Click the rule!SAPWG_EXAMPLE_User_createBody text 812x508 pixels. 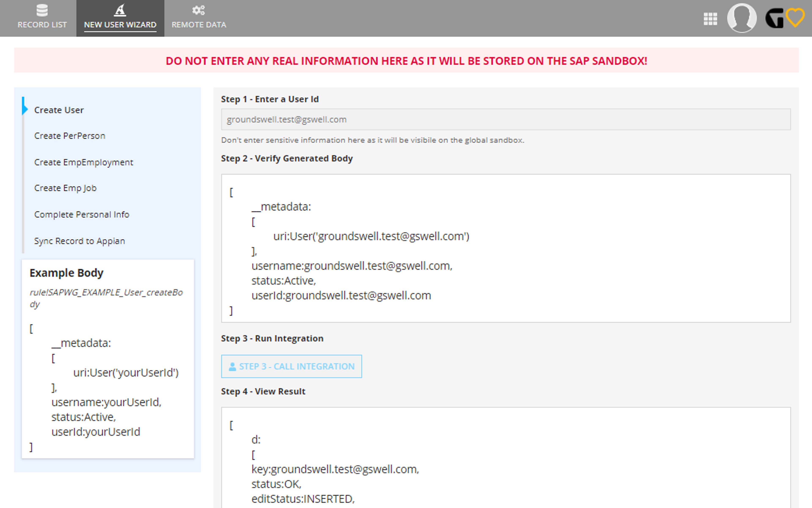[106, 298]
